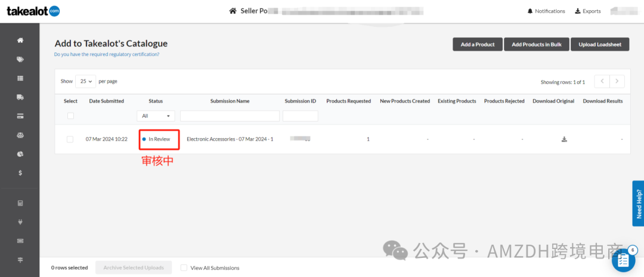
Task: Click Add a Product button
Action: pos(478,44)
